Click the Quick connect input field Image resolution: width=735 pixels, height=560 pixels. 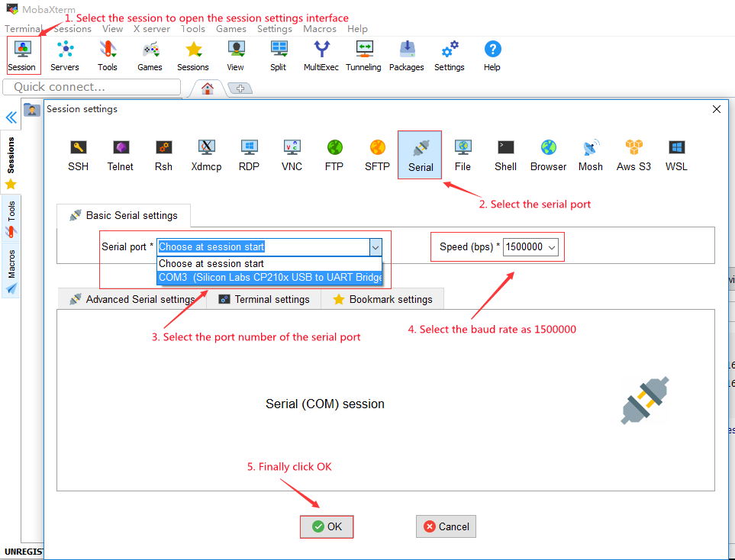click(x=92, y=87)
